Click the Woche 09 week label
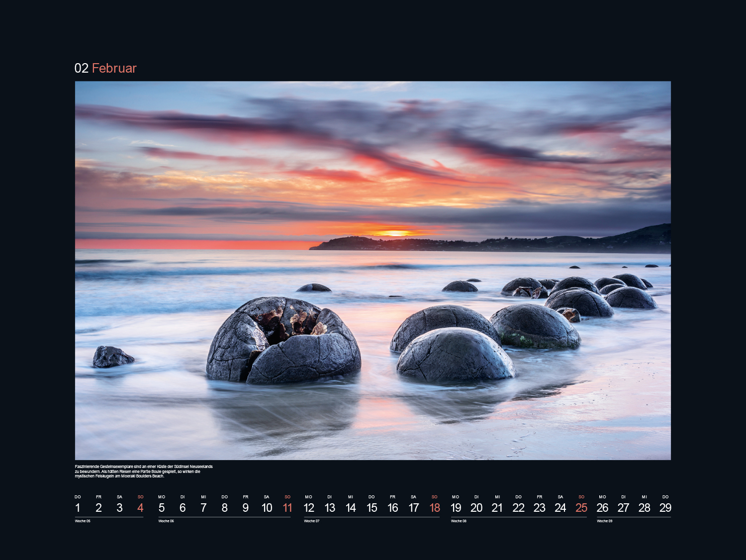The height and width of the screenshot is (560, 746). [605, 521]
